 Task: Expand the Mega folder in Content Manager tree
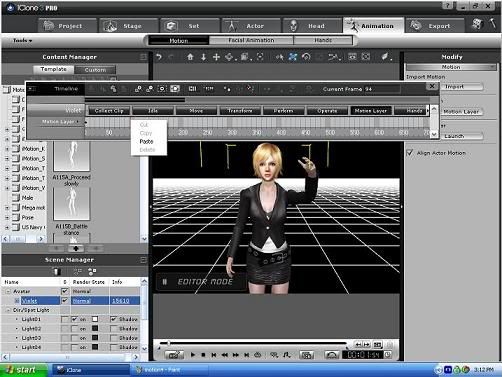point(7,208)
